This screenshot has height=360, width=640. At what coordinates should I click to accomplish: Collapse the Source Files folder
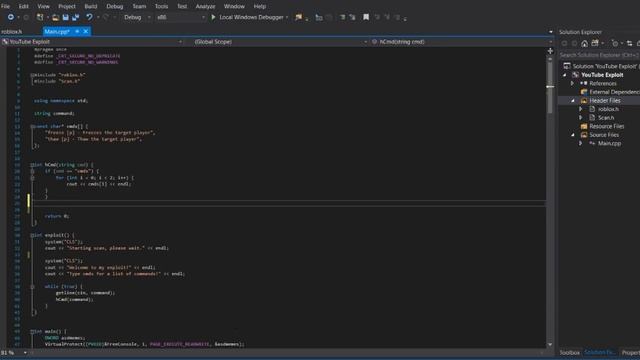[x=573, y=135]
